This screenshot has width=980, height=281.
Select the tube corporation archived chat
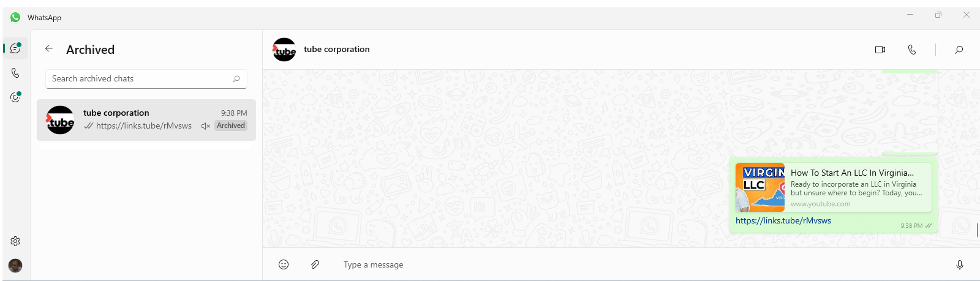click(x=146, y=120)
